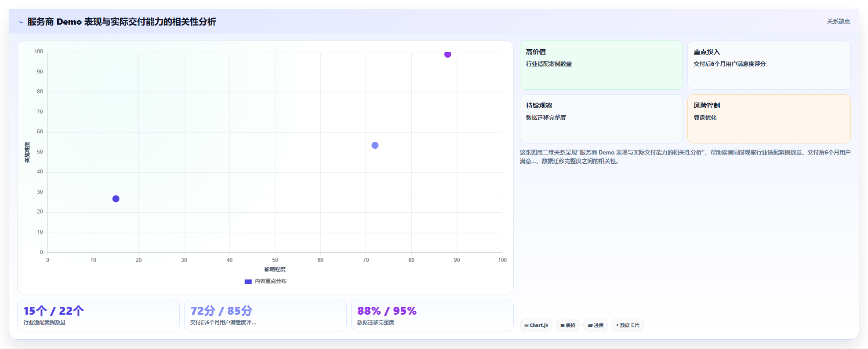
Task: Click the small icon beside the header title
Action: 21,22
